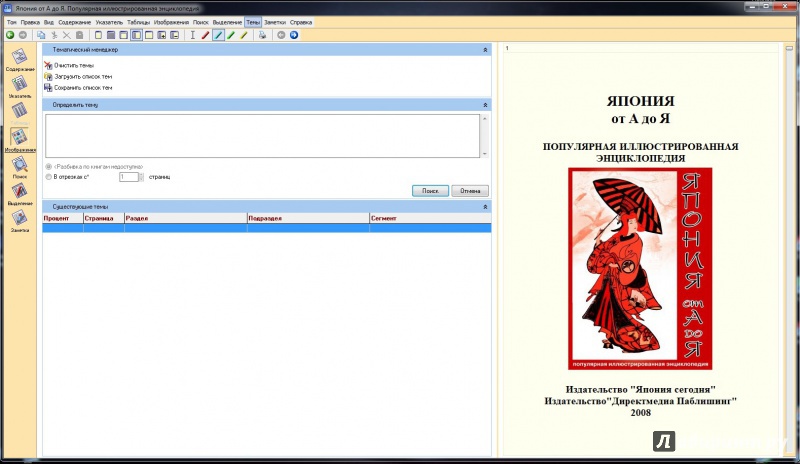This screenshot has height=464, width=800.
Task: Sort by the Процент column header
Action: point(63,218)
